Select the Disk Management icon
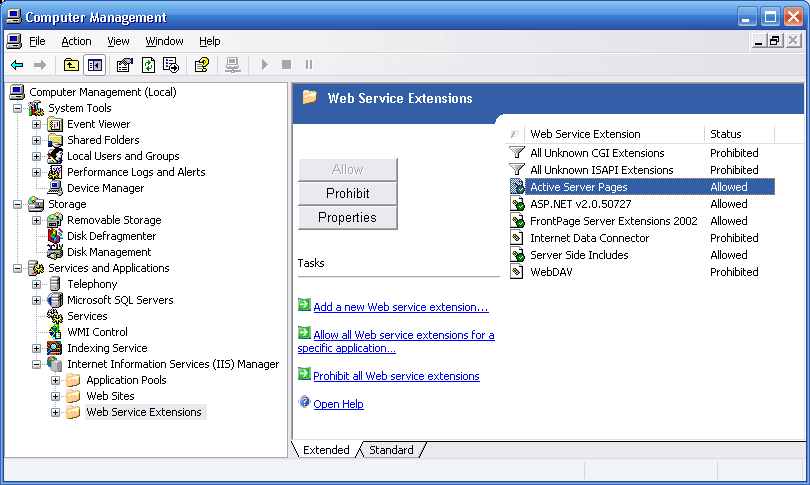 click(55, 252)
